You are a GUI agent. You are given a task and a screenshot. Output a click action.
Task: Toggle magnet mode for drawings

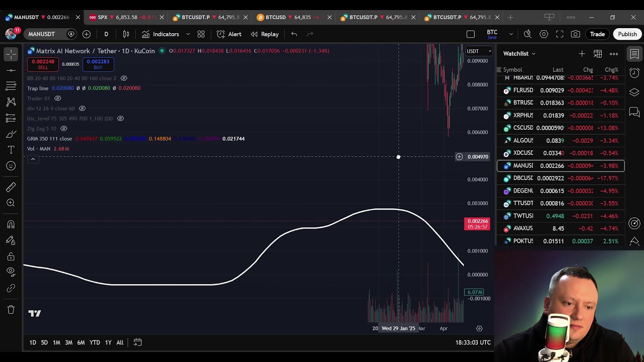[x=11, y=224]
